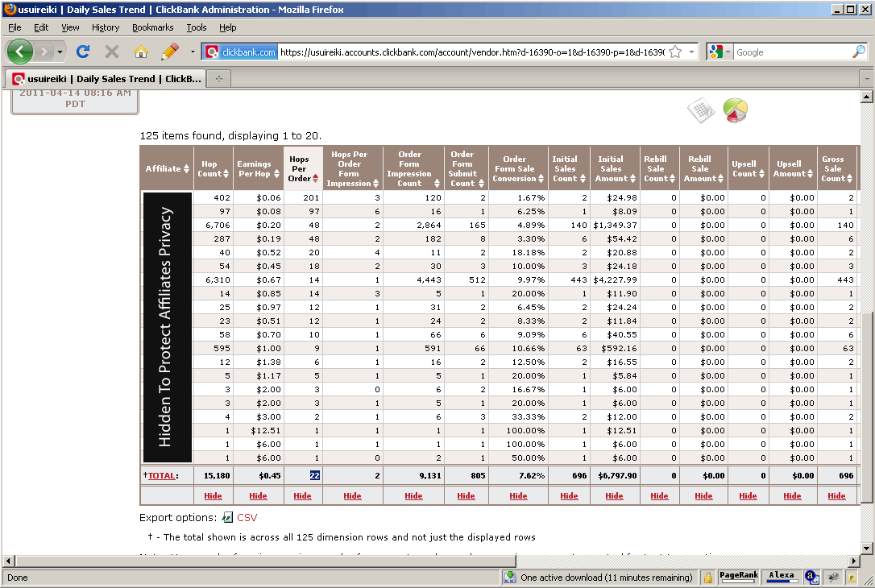Viewport: 875px width, 588px height.
Task: Open the table grid view icon
Action: pos(700,111)
